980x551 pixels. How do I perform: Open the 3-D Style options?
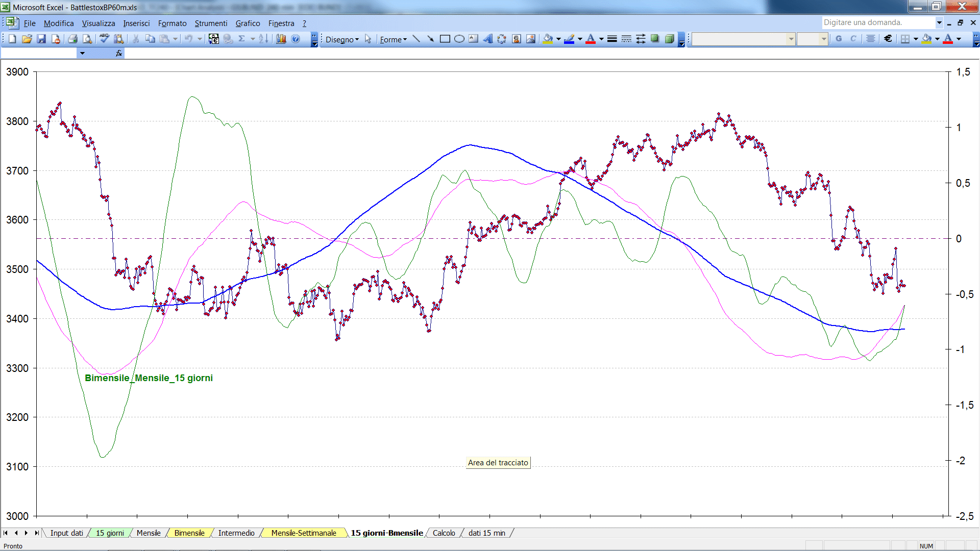(x=669, y=39)
